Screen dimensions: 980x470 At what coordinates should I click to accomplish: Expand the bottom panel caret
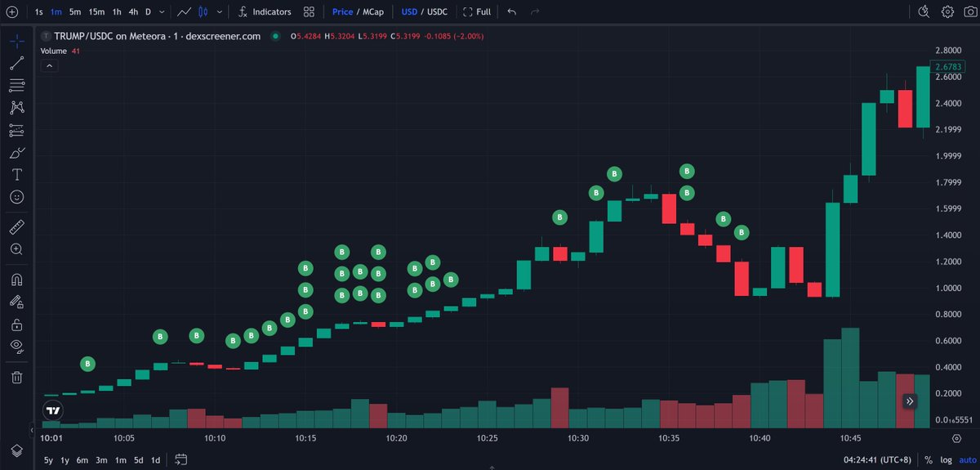coord(492,468)
